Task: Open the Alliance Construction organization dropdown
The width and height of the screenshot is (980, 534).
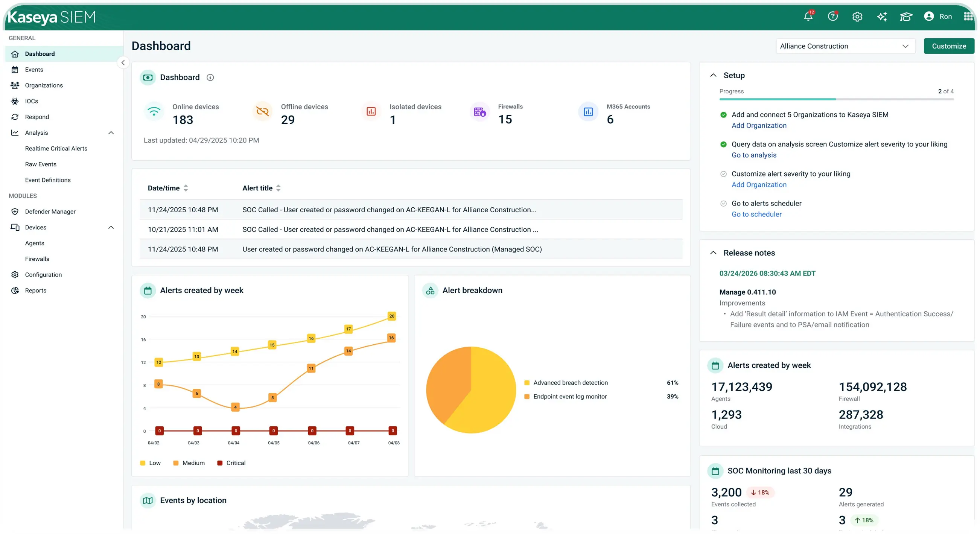Action: [845, 46]
